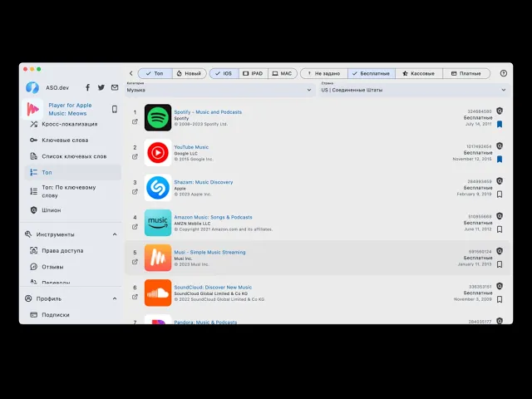
Task: Click spy shield icon for Amazon Music
Action: 500,216
